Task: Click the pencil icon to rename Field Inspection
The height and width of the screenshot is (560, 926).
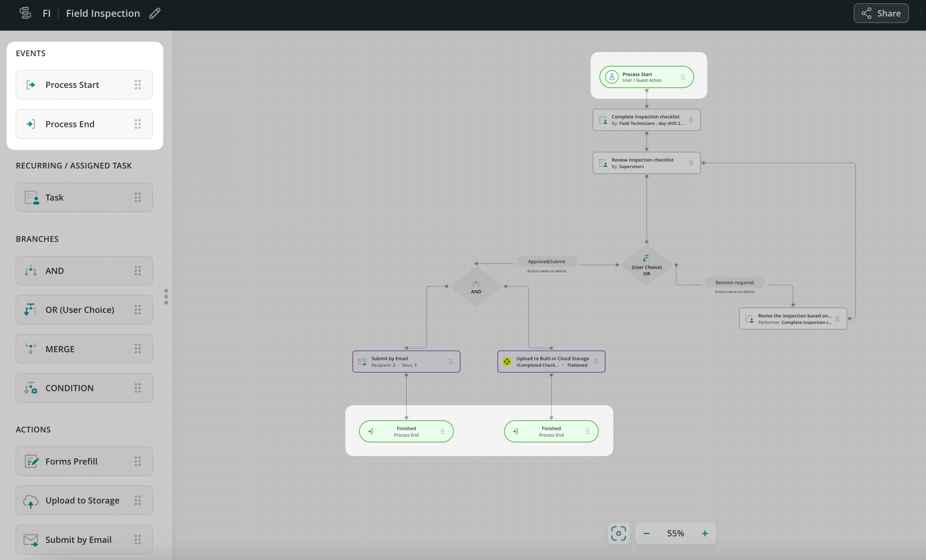Action: click(x=155, y=13)
